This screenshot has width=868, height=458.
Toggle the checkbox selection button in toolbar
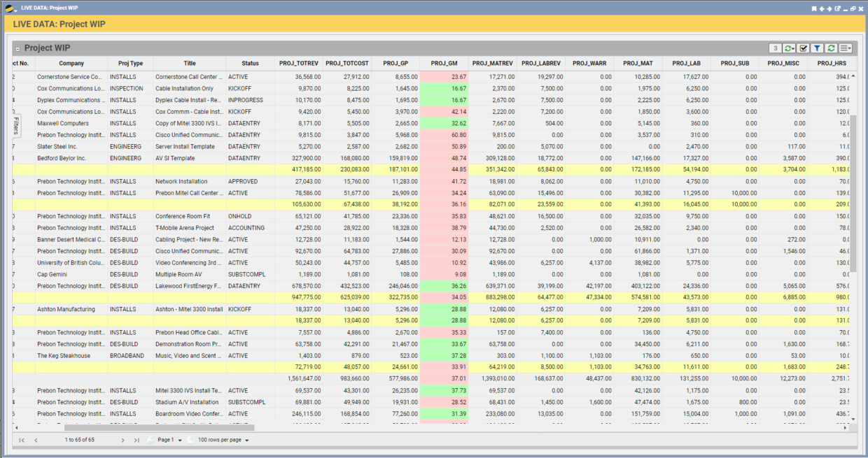click(804, 48)
